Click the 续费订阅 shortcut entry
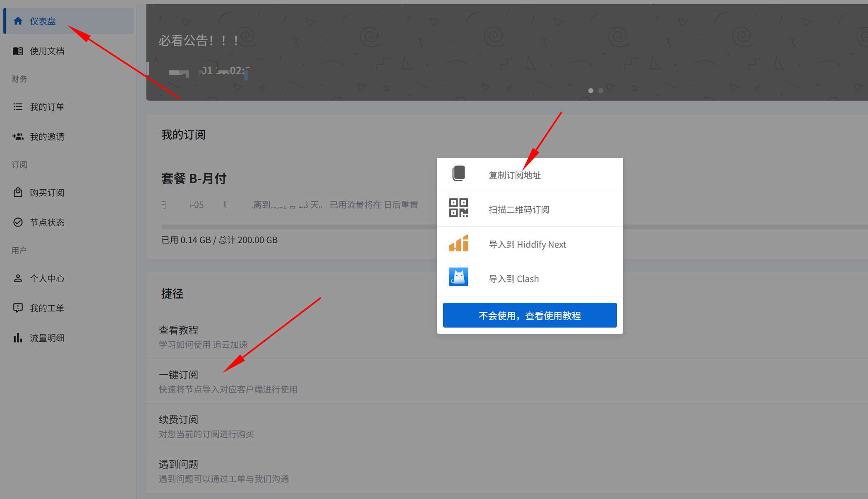This screenshot has width=868, height=499. (179, 419)
